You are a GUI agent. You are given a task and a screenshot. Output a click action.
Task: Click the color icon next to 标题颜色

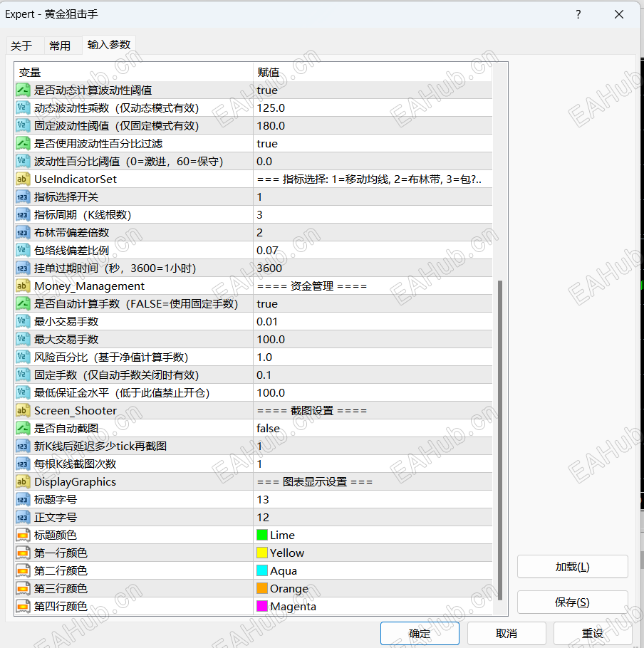22,535
